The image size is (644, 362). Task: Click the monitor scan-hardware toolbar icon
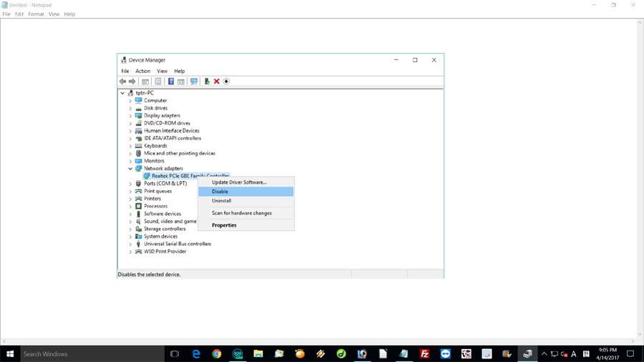pos(194,82)
